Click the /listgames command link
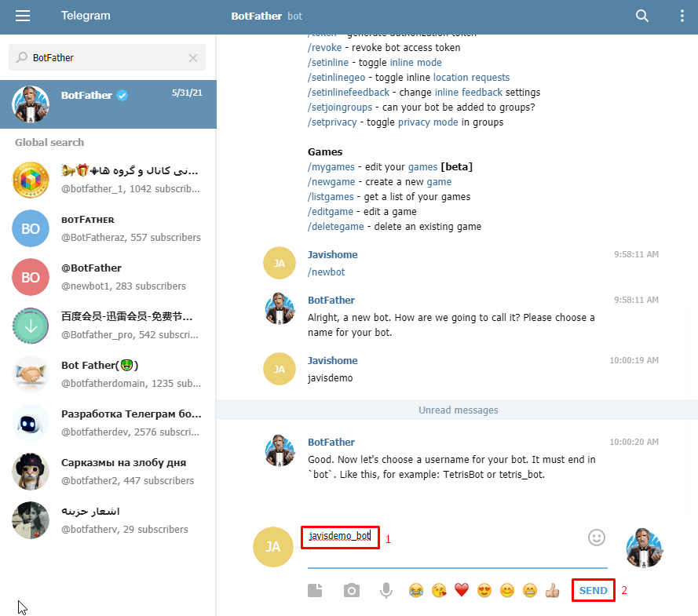This screenshot has height=616, width=698. [331, 197]
